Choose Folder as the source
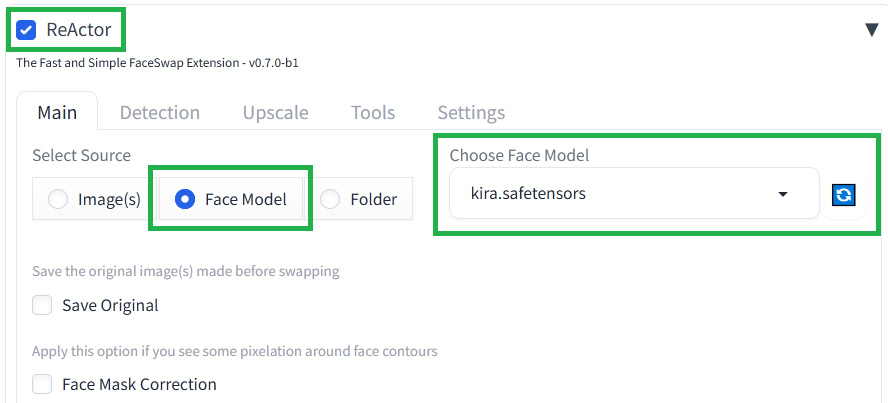This screenshot has height=403, width=888. [x=358, y=199]
